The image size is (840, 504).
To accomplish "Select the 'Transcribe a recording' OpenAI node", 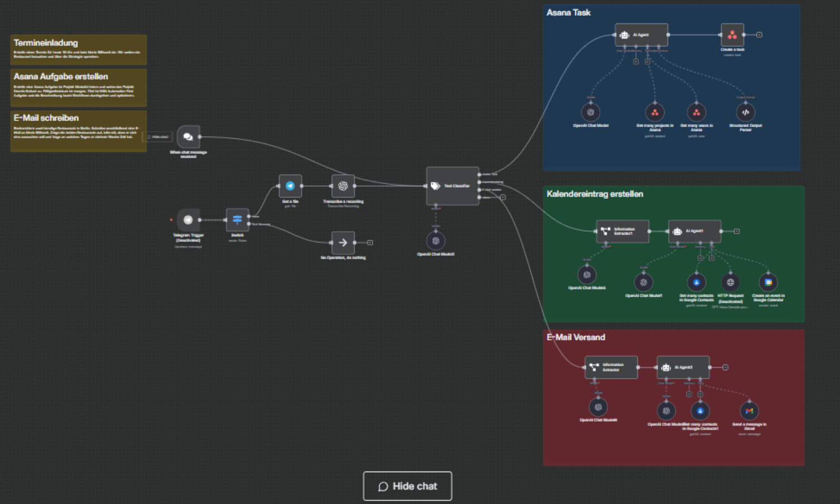I will (343, 186).
